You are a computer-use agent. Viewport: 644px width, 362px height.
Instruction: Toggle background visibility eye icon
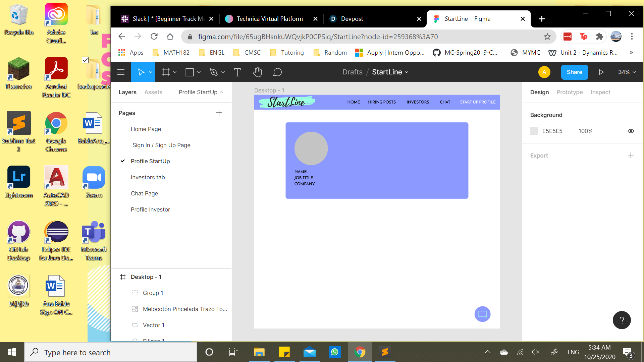click(631, 131)
